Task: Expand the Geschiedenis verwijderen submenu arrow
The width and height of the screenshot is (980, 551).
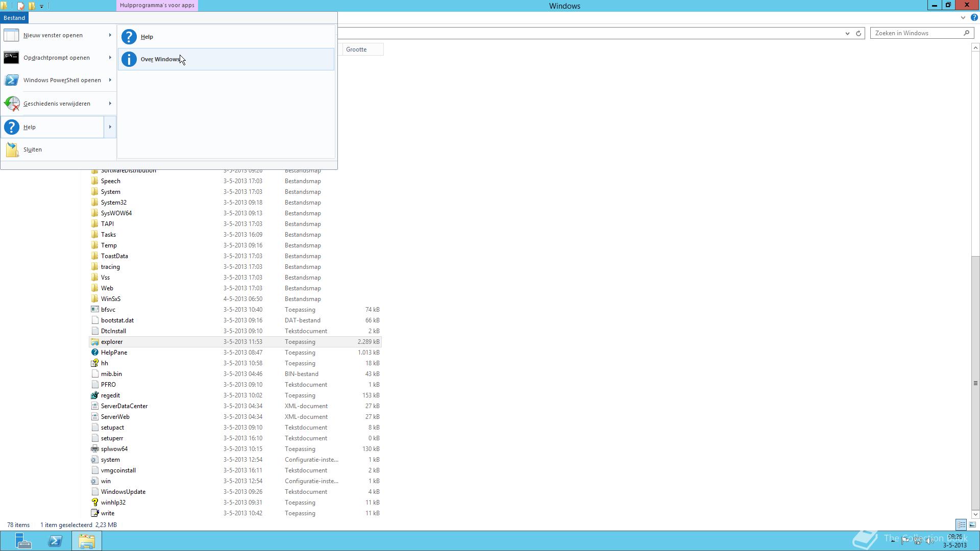Action: [x=110, y=104]
